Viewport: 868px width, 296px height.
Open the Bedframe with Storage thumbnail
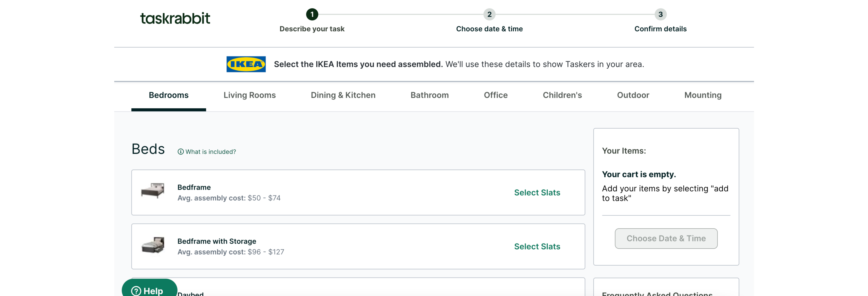(x=153, y=245)
